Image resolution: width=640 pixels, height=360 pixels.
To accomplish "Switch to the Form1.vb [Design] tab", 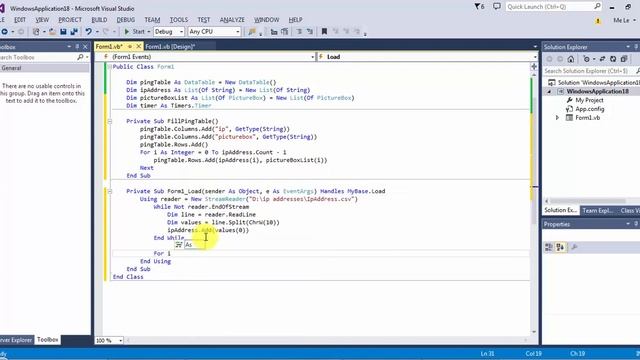I will tap(170, 47).
